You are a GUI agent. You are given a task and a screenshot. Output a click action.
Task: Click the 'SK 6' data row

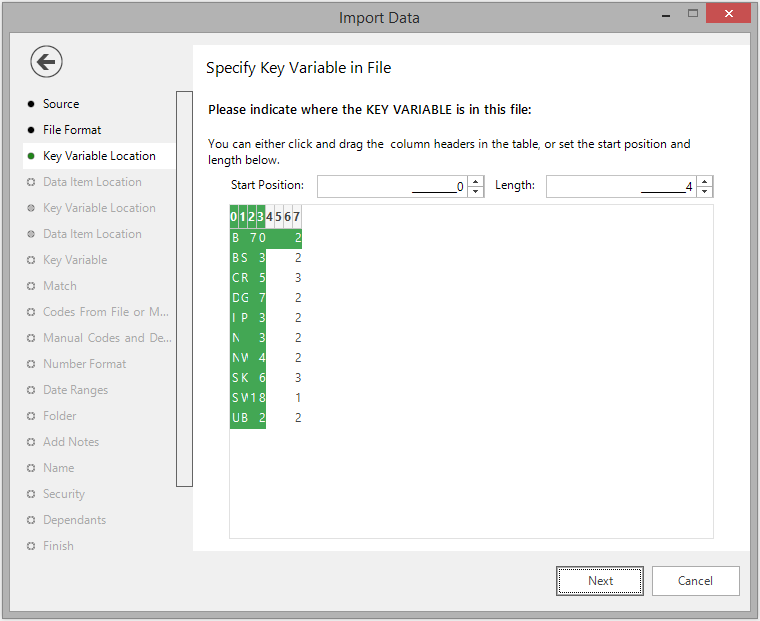tap(266, 378)
